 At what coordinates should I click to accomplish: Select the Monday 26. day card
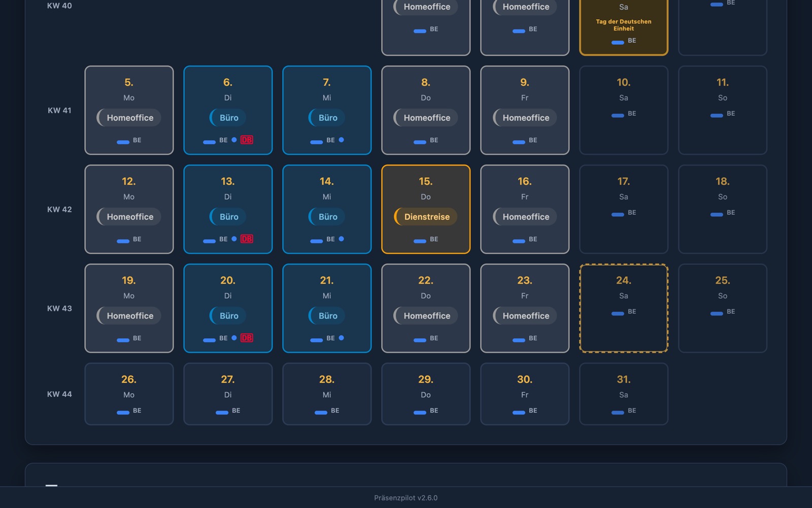[129, 394]
